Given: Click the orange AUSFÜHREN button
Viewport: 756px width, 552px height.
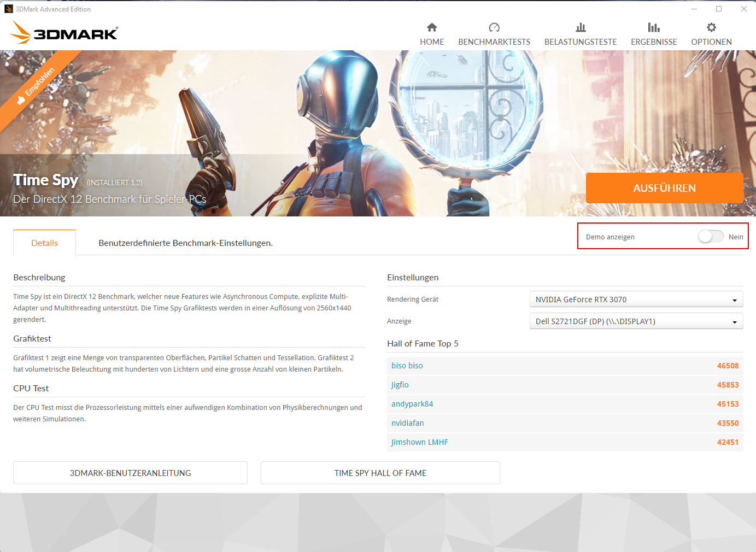Looking at the screenshot, I should [x=664, y=188].
